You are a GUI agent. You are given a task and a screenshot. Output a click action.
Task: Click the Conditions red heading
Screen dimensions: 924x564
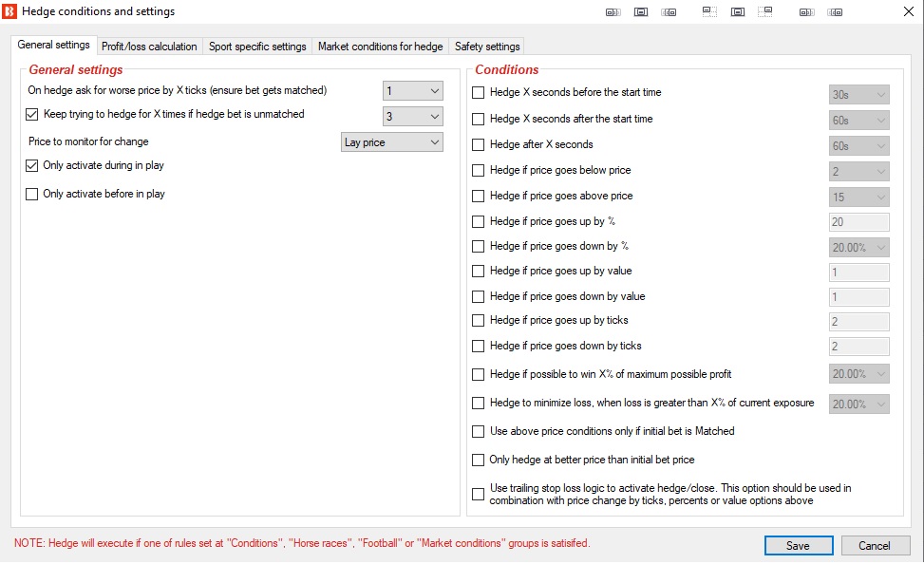[x=507, y=69]
